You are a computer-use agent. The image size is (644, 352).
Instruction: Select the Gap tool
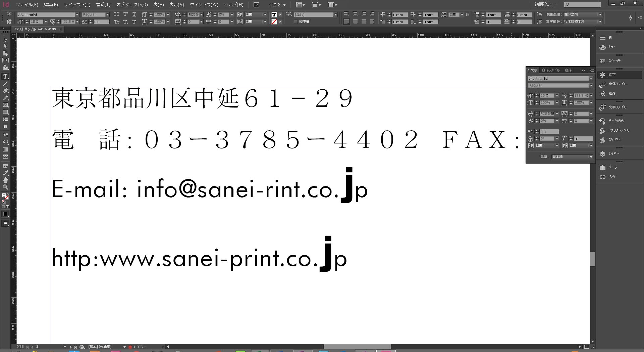click(x=5, y=60)
